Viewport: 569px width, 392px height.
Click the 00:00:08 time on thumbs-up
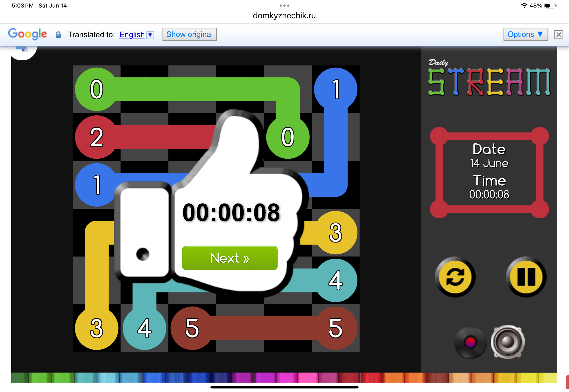coord(231,213)
